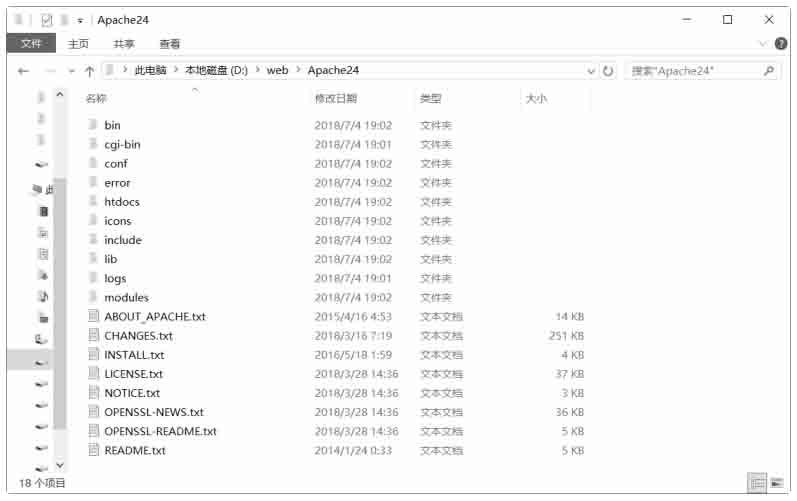Select the cgi-bin folder icon
Image resolution: width=797 pixels, height=501 pixels.
point(93,143)
